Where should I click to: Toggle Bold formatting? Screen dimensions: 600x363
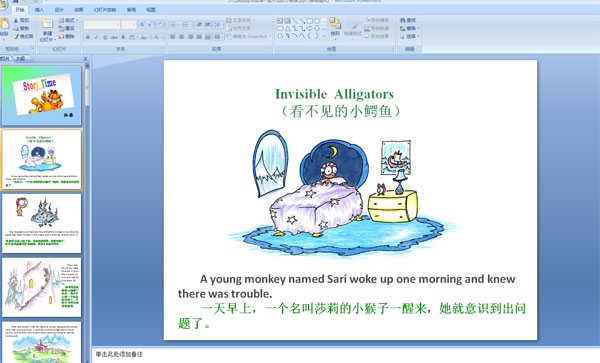88,37
